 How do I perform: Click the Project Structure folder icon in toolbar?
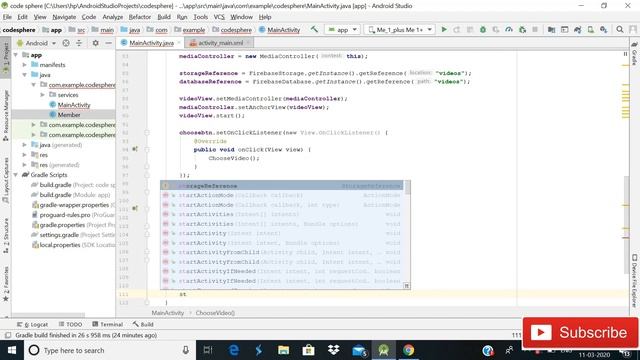(551, 29)
